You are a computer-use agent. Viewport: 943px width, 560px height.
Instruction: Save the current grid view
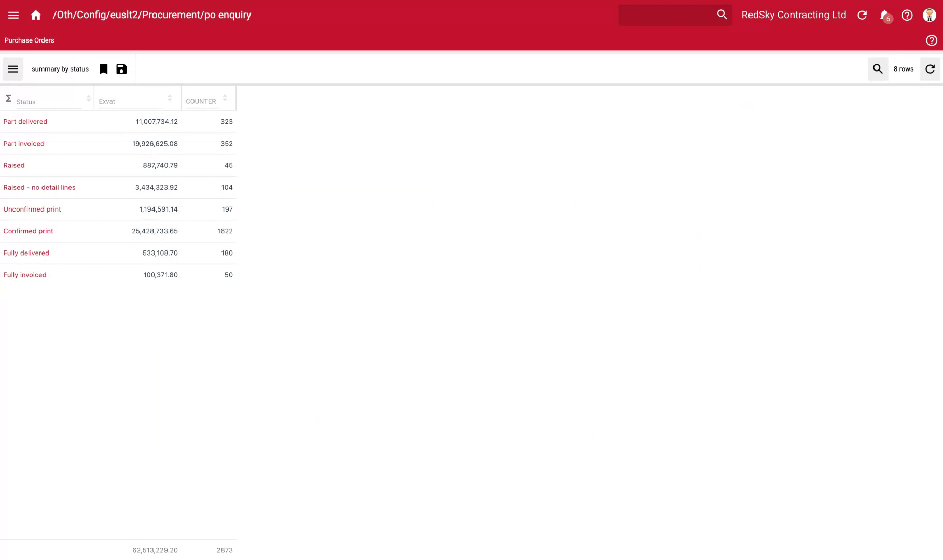[x=121, y=68]
